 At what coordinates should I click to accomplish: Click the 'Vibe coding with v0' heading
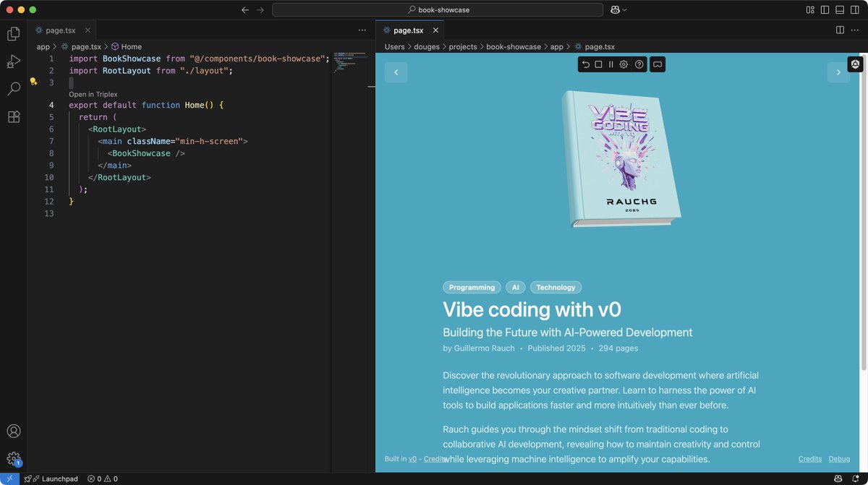(532, 309)
